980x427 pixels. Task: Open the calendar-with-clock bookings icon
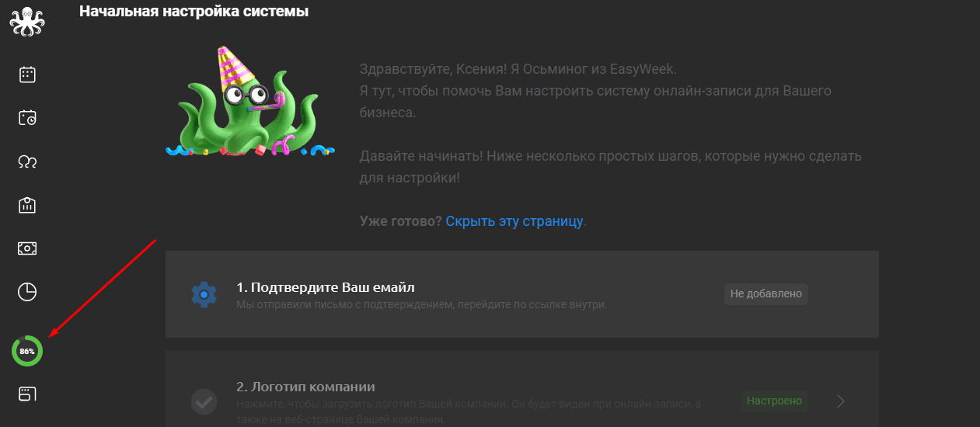coord(27,118)
